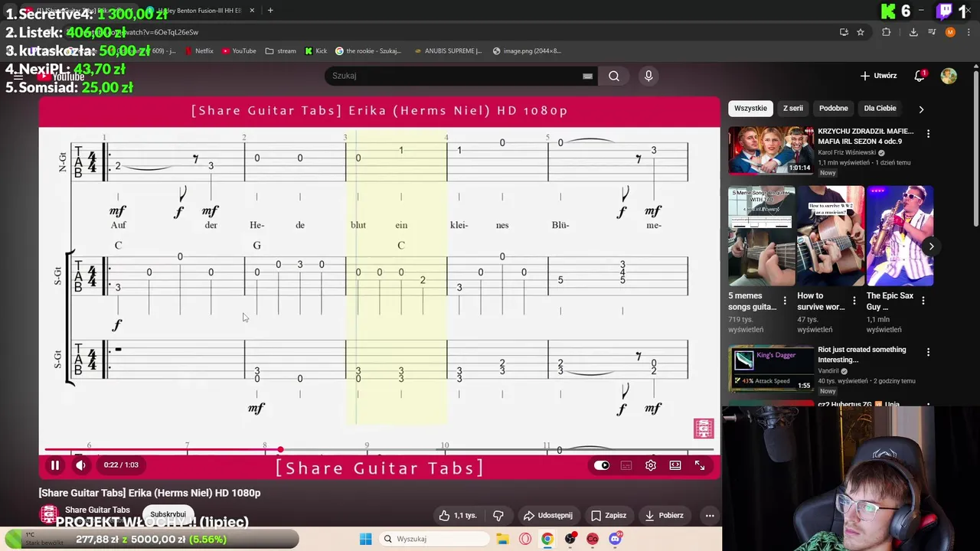
Task: Select the Dla Ciebie filter chip
Action: (x=880, y=108)
